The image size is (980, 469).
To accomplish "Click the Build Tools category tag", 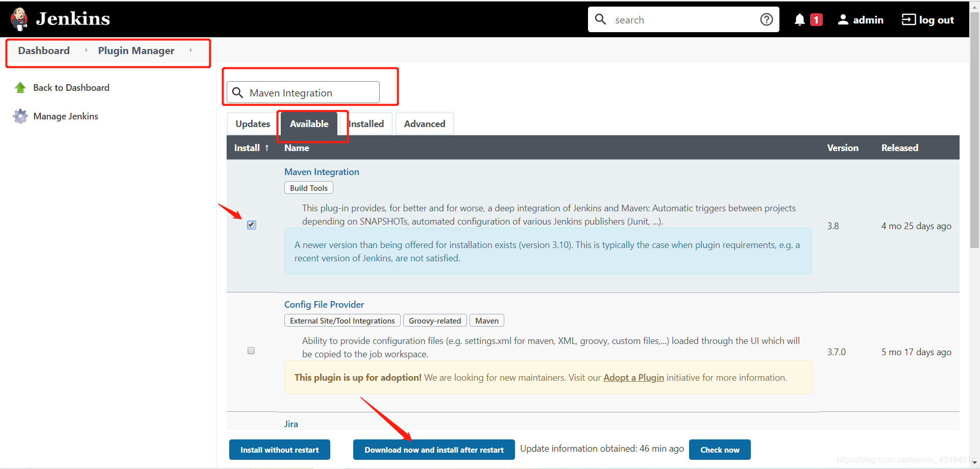I will [x=309, y=188].
